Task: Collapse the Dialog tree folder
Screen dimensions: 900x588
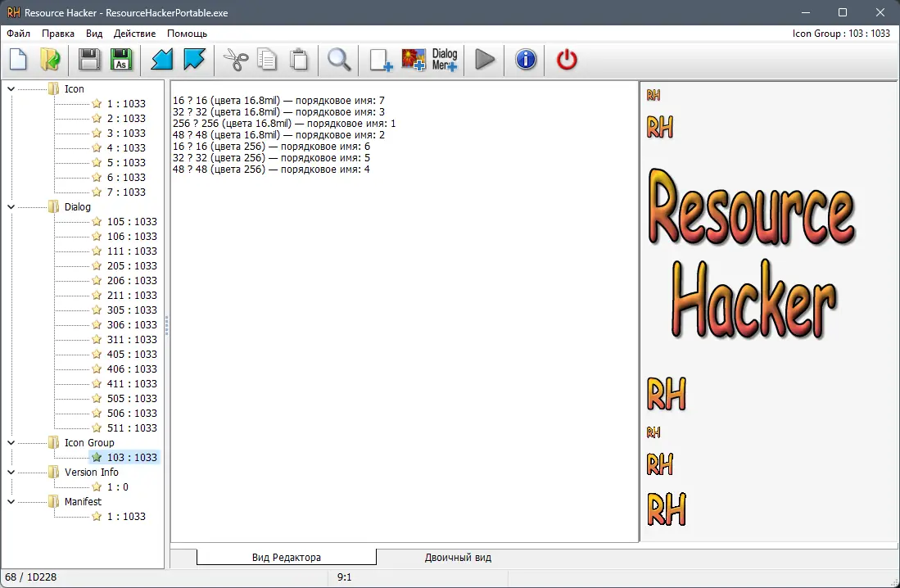Action: click(11, 206)
